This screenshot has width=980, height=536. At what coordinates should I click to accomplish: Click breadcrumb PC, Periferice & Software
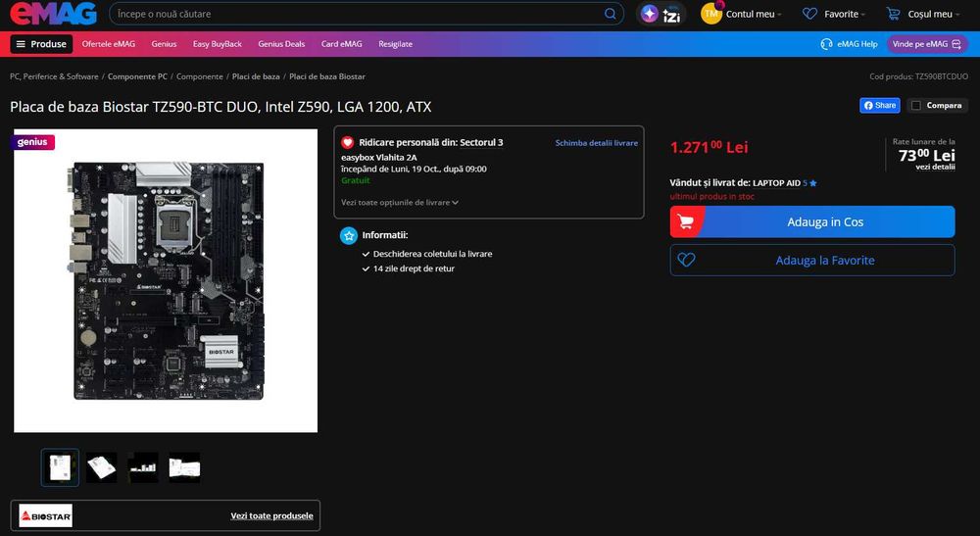pyautogui.click(x=54, y=76)
